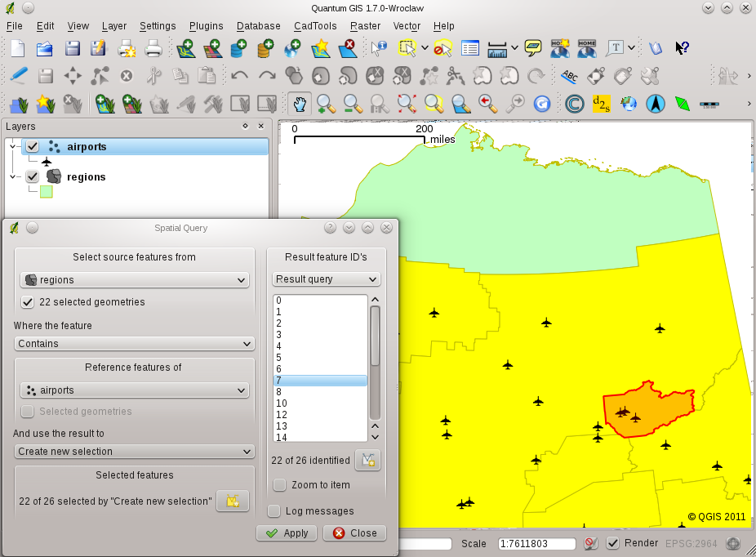Toggle visibility of the airports layer
756x557 pixels.
33,146
